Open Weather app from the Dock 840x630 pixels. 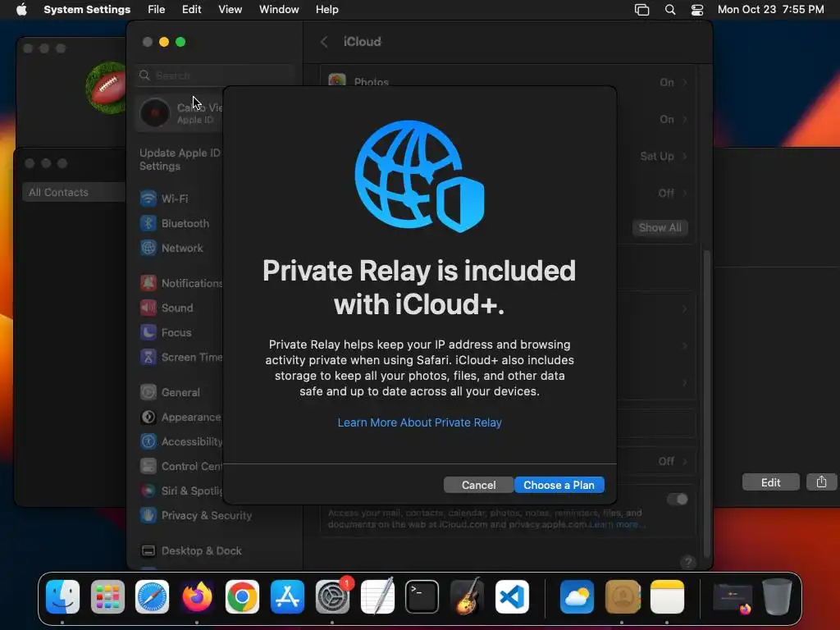[x=577, y=596]
